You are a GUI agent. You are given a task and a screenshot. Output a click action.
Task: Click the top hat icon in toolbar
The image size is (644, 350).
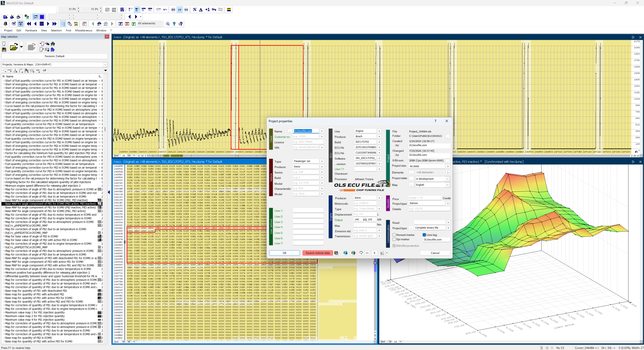click(x=6, y=24)
